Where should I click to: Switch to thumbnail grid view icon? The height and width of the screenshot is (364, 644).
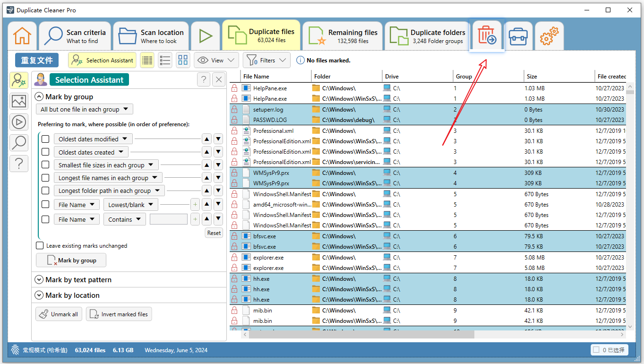183,61
